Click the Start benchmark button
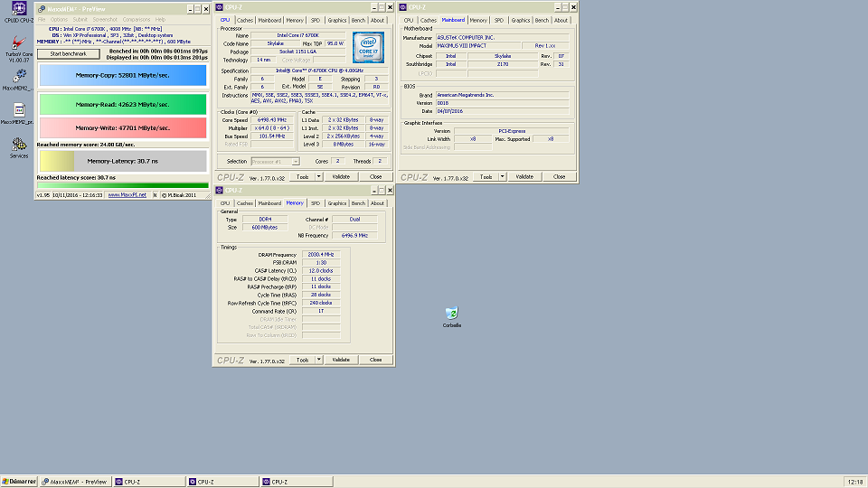868x488 pixels. click(69, 53)
